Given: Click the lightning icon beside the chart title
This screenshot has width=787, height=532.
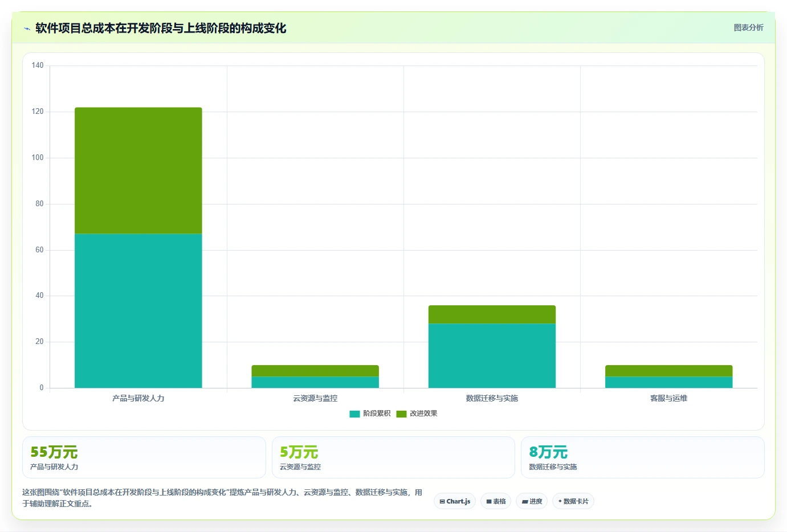Looking at the screenshot, I should [27, 28].
